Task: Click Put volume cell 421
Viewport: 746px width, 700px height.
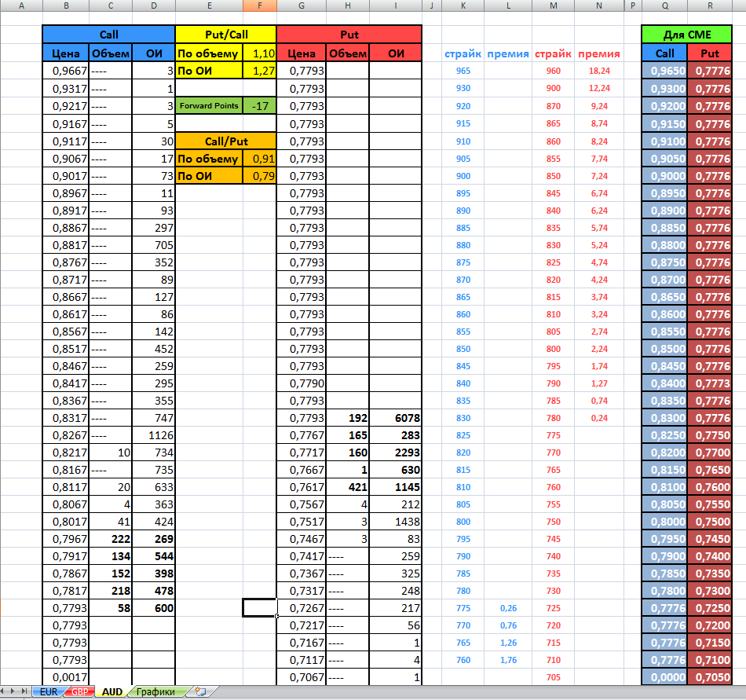Action: pyautogui.click(x=347, y=487)
